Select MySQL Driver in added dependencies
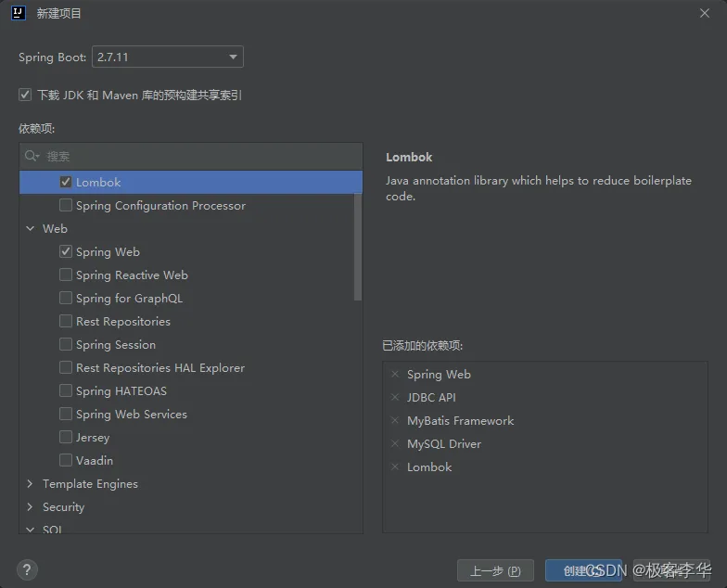The image size is (727, 588). pos(444,443)
